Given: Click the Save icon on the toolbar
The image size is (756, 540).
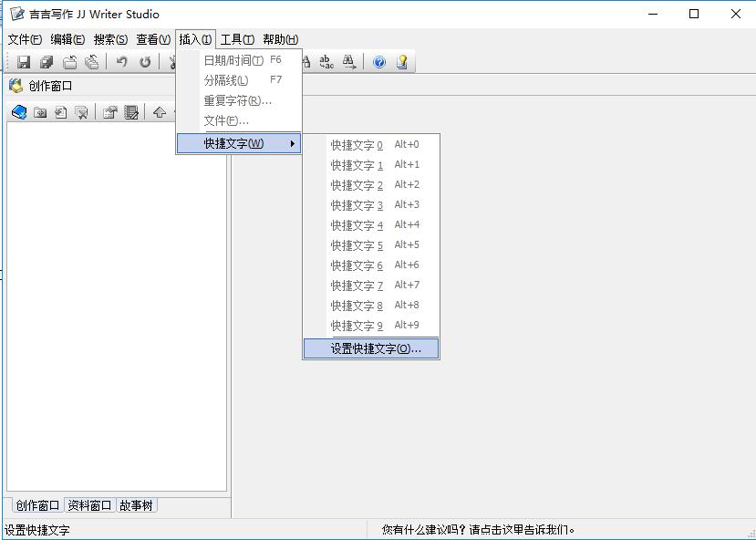Looking at the screenshot, I should click(x=24, y=62).
